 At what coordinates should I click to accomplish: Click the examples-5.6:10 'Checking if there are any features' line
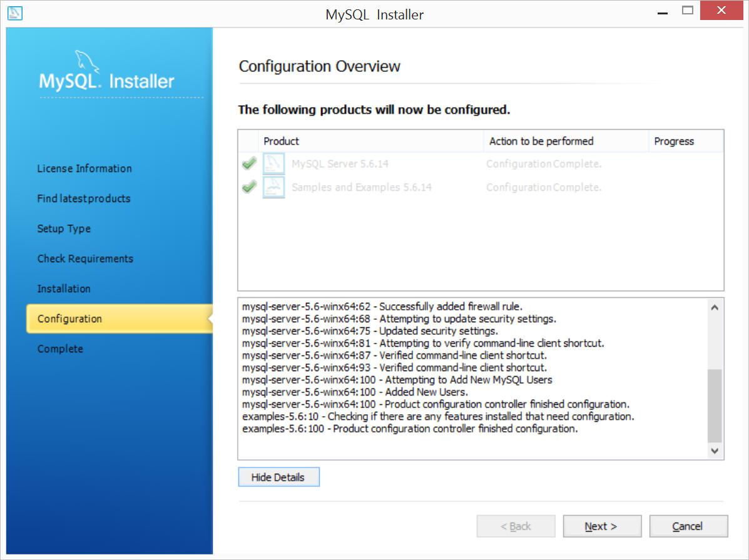[x=438, y=417]
